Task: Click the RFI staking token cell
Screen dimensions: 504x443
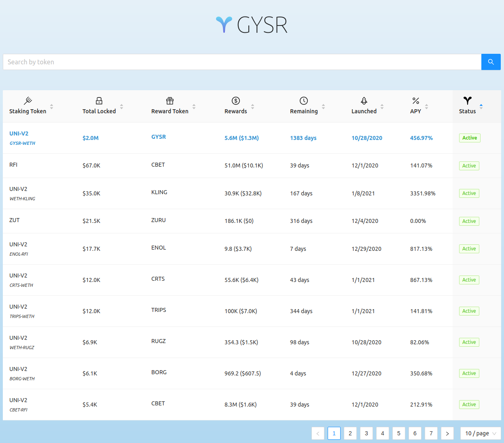Action: pyautogui.click(x=13, y=165)
